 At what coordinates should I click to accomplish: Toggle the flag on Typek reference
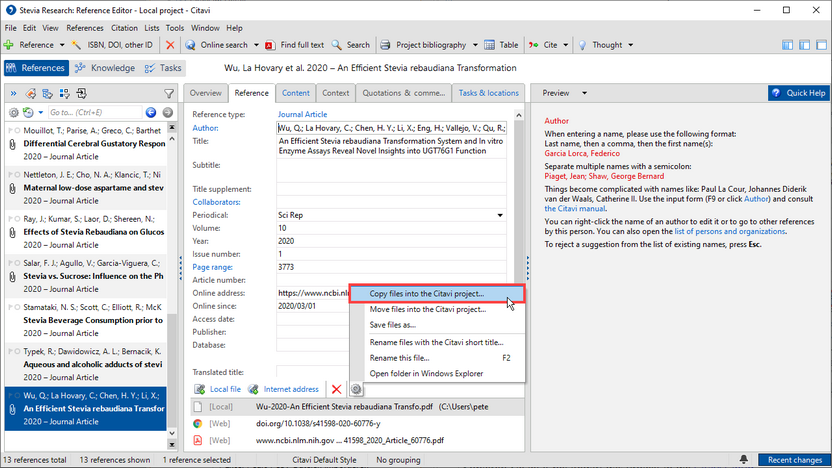(11, 351)
